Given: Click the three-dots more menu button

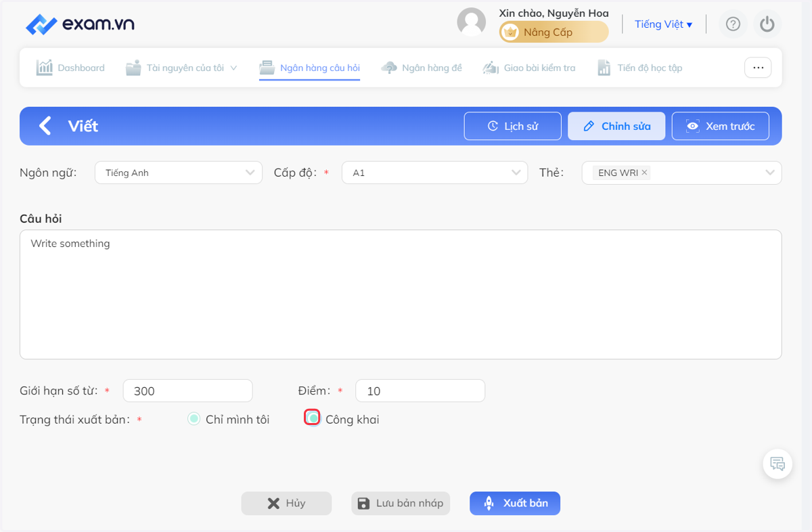Looking at the screenshot, I should 758,68.
